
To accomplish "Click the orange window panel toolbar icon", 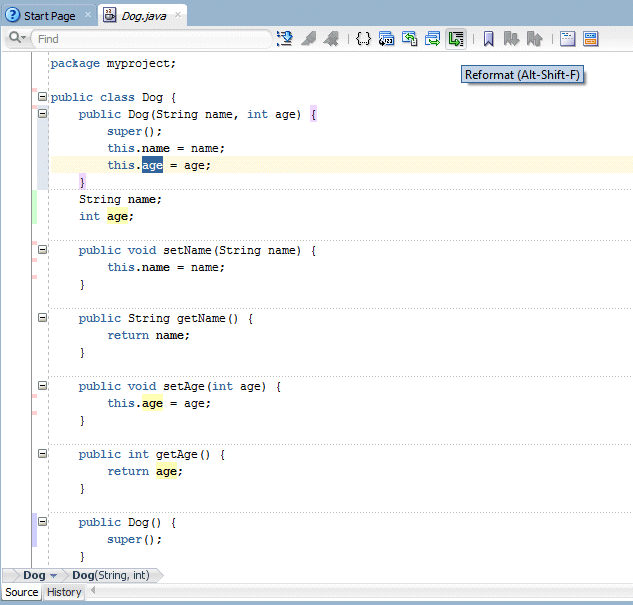I will pyautogui.click(x=591, y=39).
